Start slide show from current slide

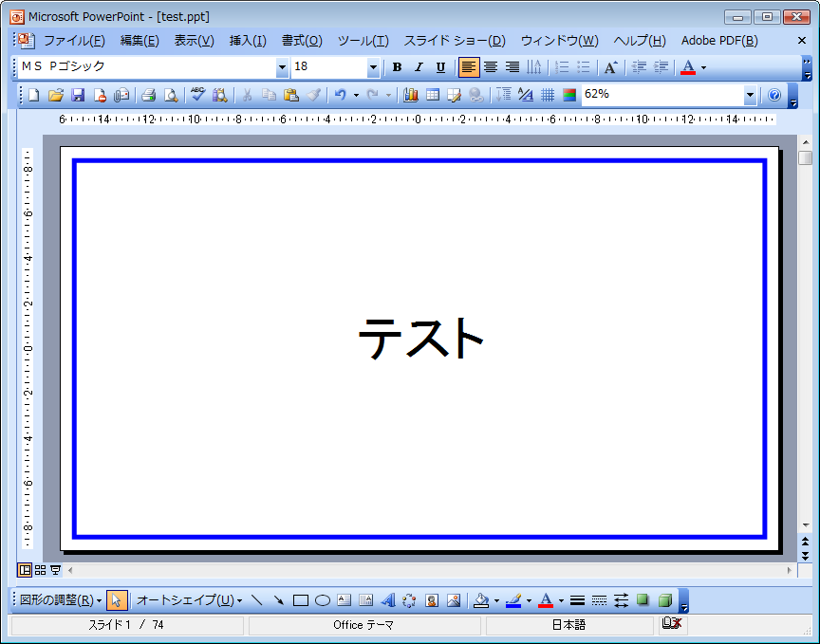coord(55,570)
